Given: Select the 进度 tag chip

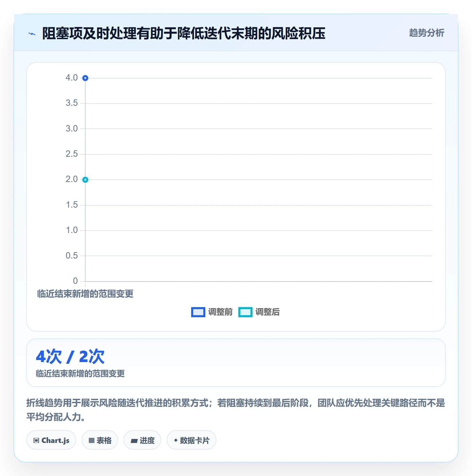Looking at the screenshot, I should (x=142, y=440).
